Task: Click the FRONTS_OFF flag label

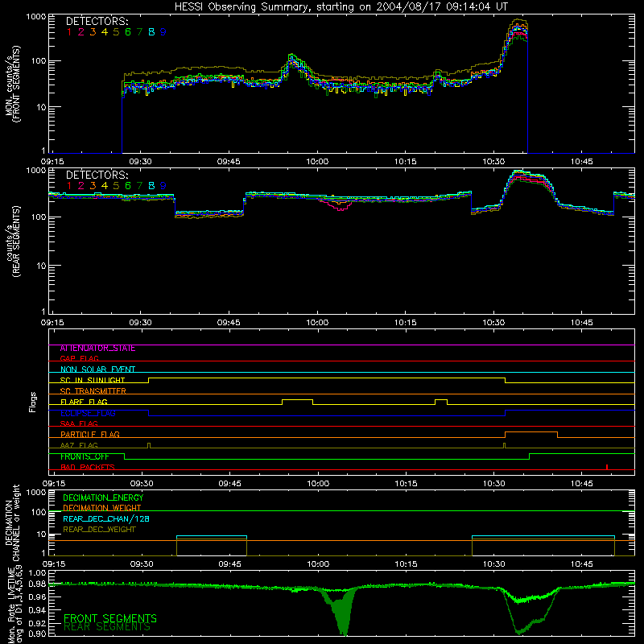Action: (85, 456)
